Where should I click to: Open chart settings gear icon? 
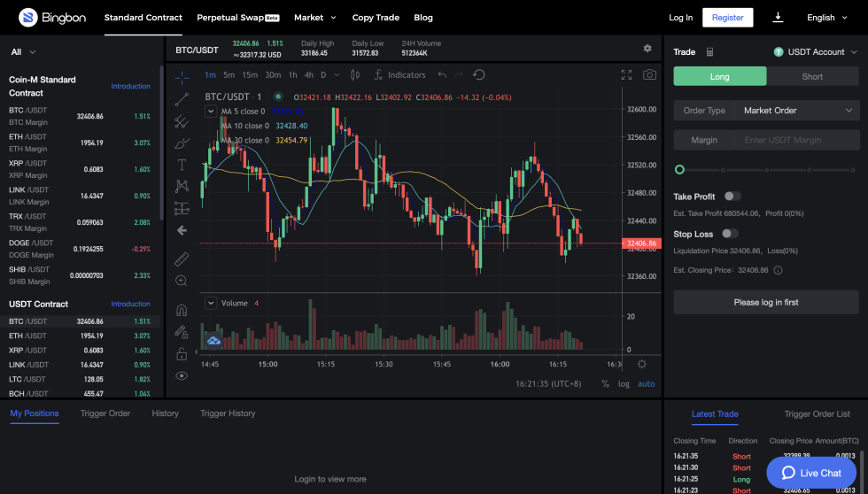(647, 49)
